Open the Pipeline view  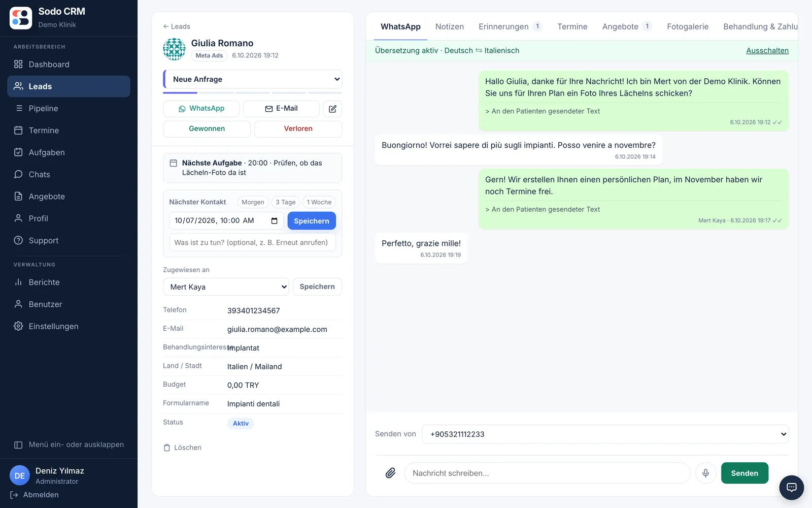[x=69, y=108]
